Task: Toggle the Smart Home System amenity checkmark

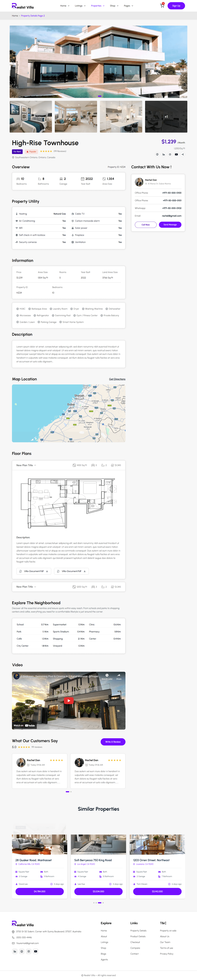Action: [x=60, y=322]
